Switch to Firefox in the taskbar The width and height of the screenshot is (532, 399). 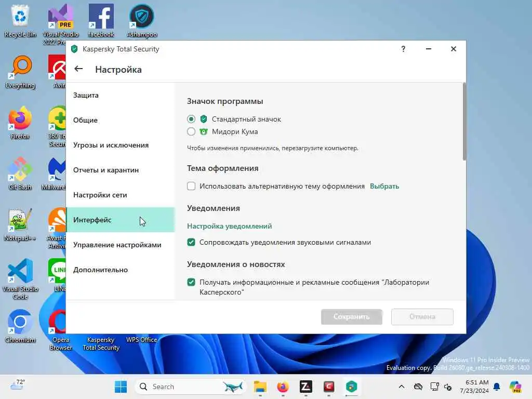283,387
